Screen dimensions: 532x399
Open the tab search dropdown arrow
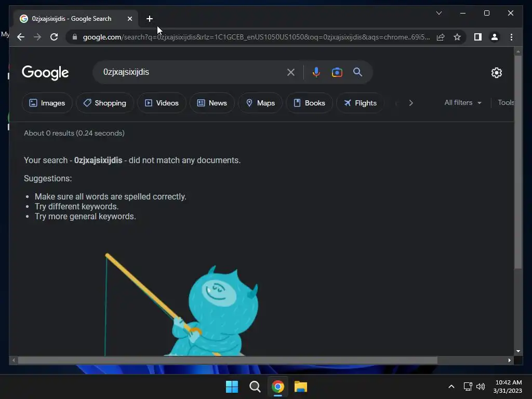tap(438, 13)
